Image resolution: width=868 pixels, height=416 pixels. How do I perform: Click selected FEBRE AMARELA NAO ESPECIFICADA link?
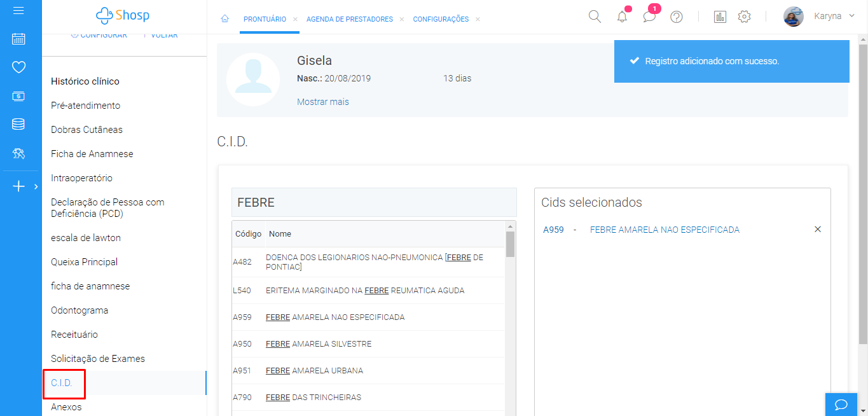(665, 230)
